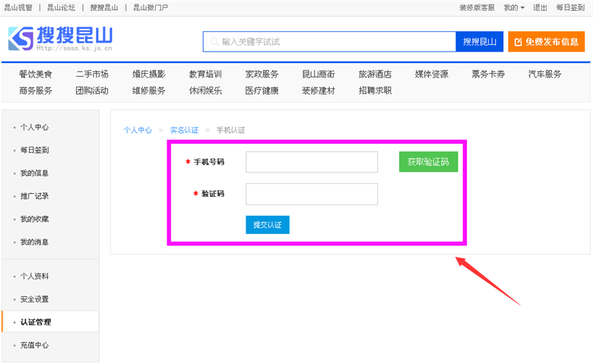This screenshot has height=364, width=593.
Task: Click the magnifier icon in search box
Action: (x=214, y=42)
